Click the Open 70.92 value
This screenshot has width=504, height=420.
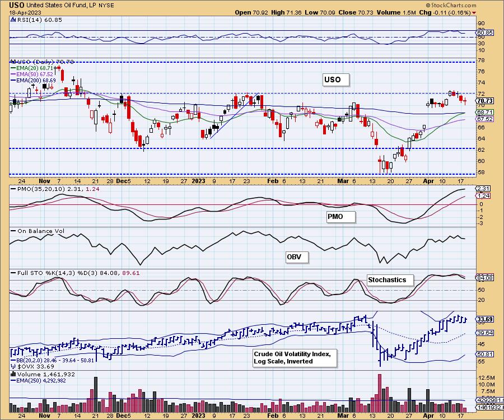(x=251, y=12)
